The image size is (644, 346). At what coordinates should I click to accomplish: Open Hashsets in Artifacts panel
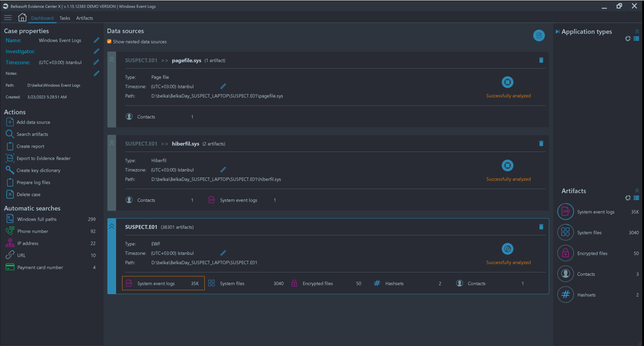[x=598, y=295]
